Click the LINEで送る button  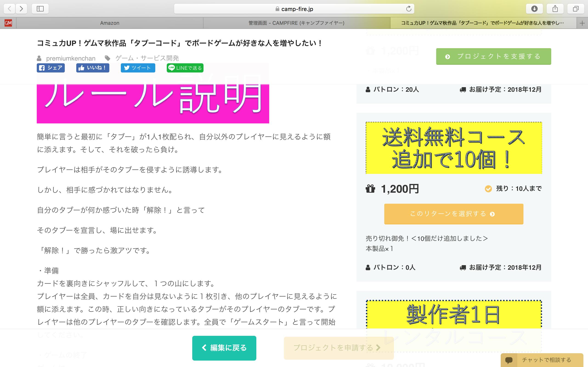[185, 68]
